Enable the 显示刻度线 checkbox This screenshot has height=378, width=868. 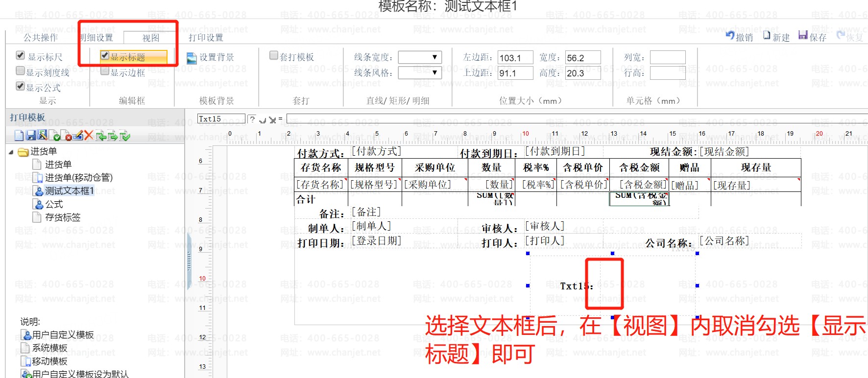[21, 71]
